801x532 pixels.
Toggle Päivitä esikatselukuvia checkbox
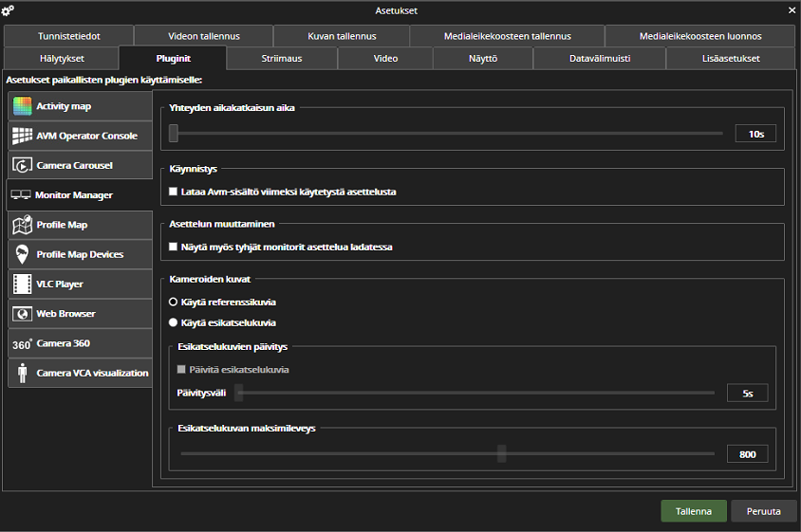coord(181,369)
